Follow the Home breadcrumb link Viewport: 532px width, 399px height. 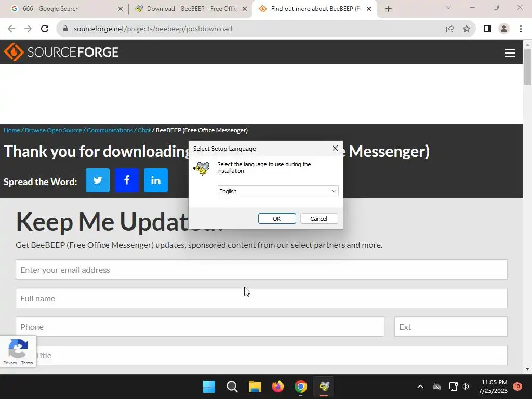click(12, 130)
